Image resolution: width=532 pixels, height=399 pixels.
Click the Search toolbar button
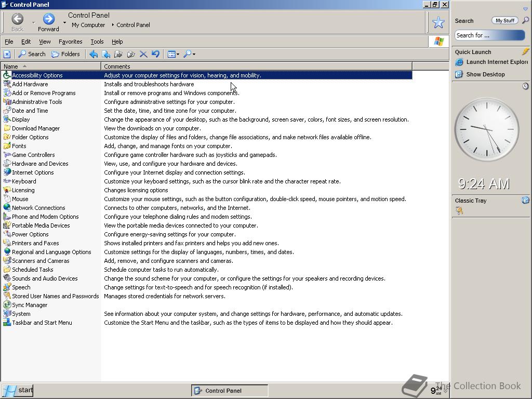(x=32, y=54)
